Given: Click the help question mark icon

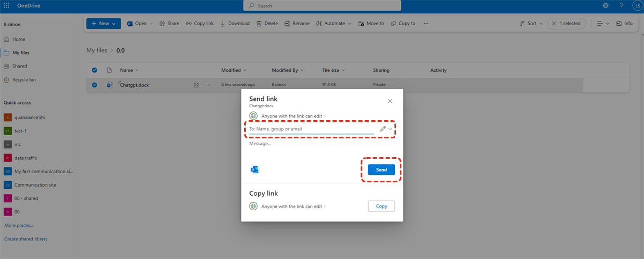Looking at the screenshot, I should pyautogui.click(x=621, y=5).
